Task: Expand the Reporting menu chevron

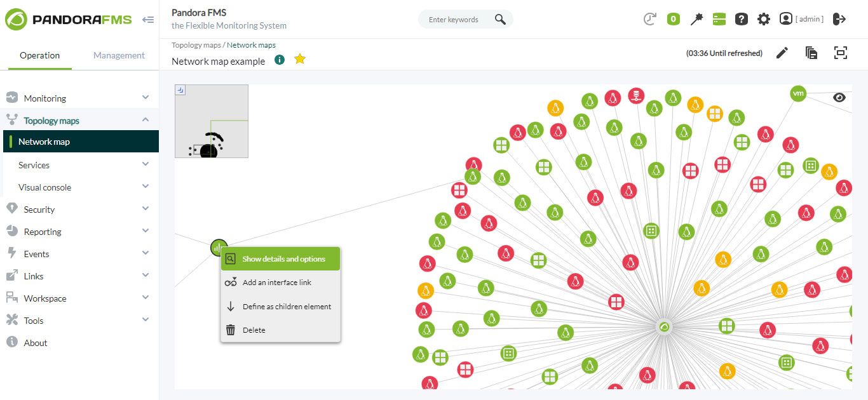Action: pos(146,231)
